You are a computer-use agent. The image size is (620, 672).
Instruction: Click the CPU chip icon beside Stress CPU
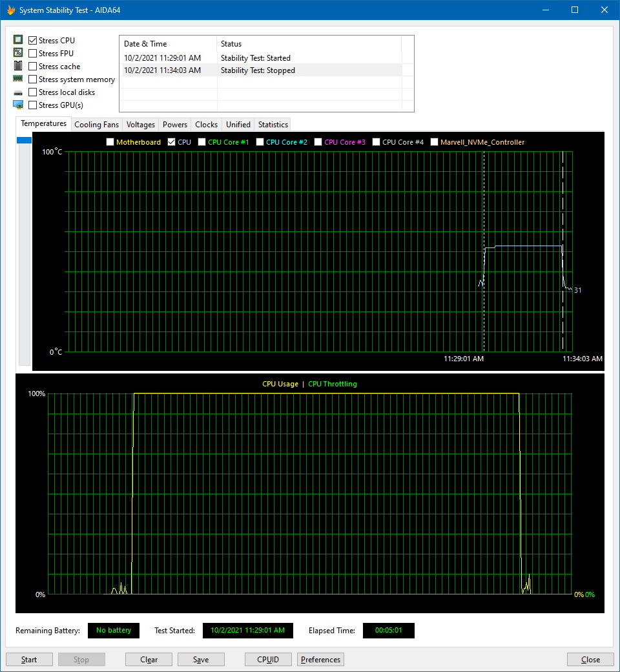click(x=18, y=40)
